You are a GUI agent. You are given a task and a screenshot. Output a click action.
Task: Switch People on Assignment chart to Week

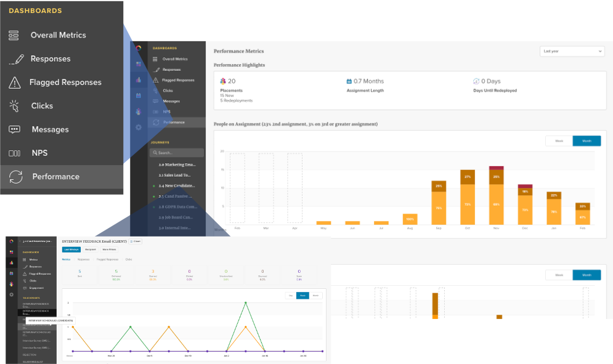click(559, 141)
